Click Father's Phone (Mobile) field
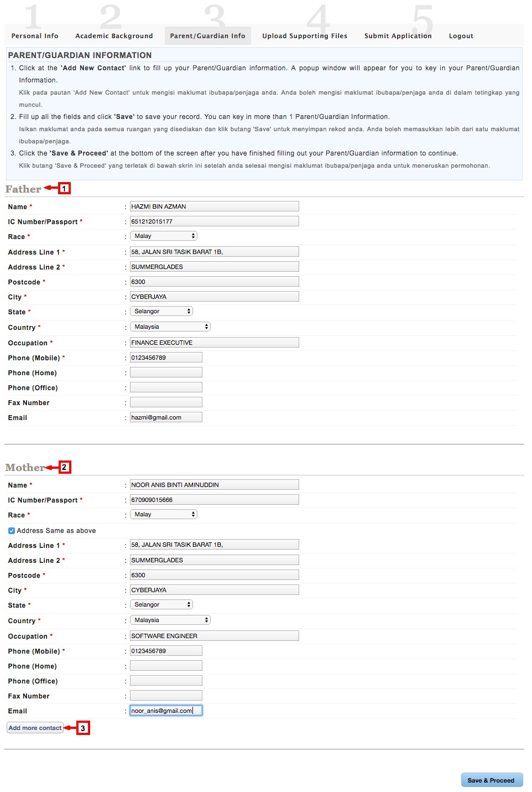This screenshot has width=532, height=792. click(166, 358)
